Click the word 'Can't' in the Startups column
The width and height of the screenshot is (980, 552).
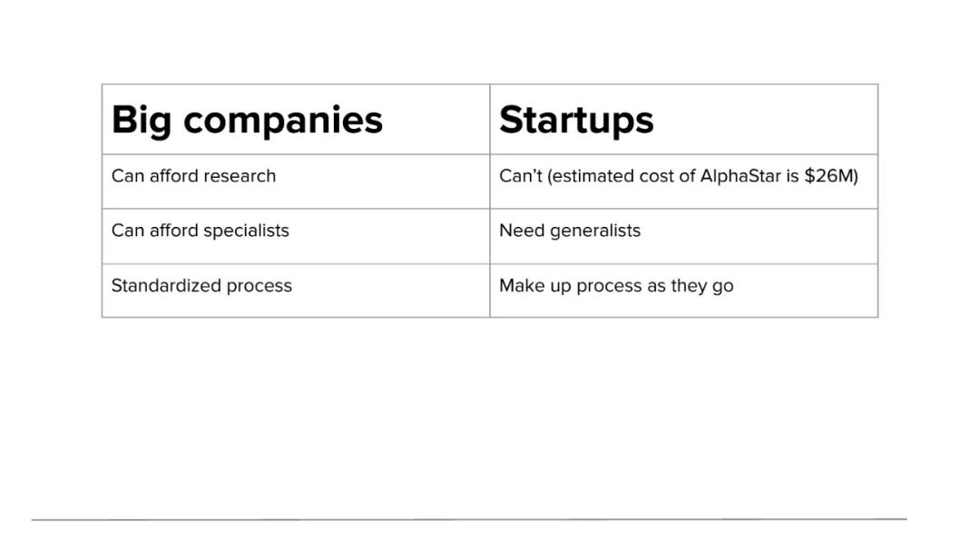click(521, 176)
